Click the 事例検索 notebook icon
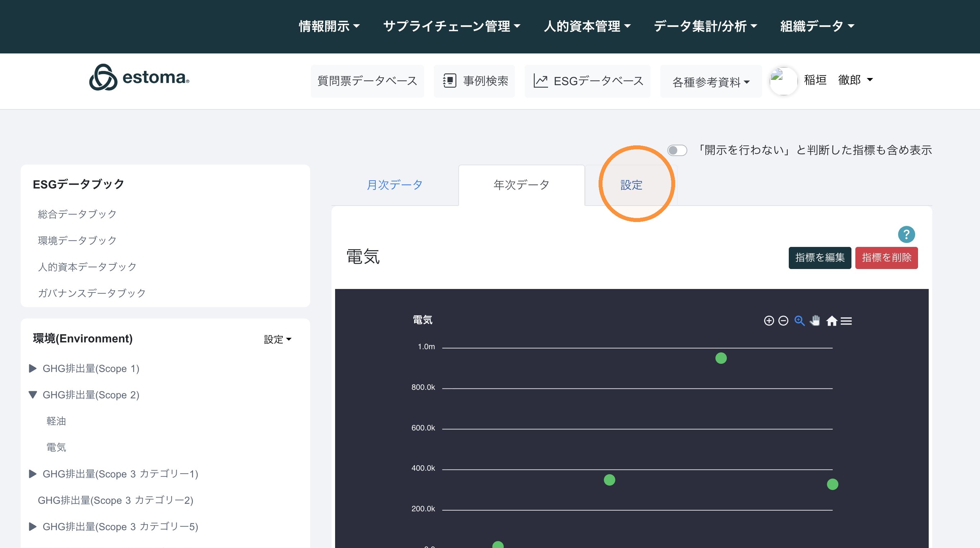The image size is (980, 548). click(449, 81)
